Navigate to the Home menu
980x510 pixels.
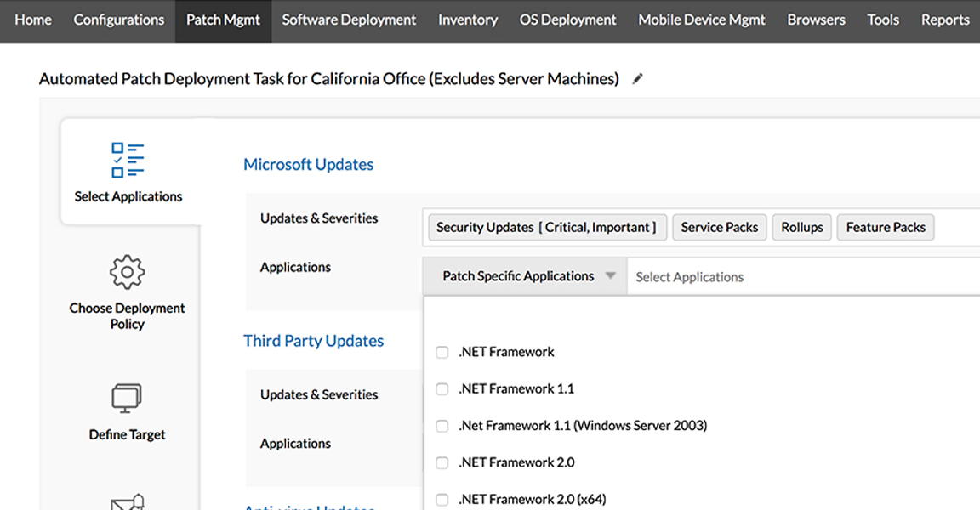coord(33,20)
